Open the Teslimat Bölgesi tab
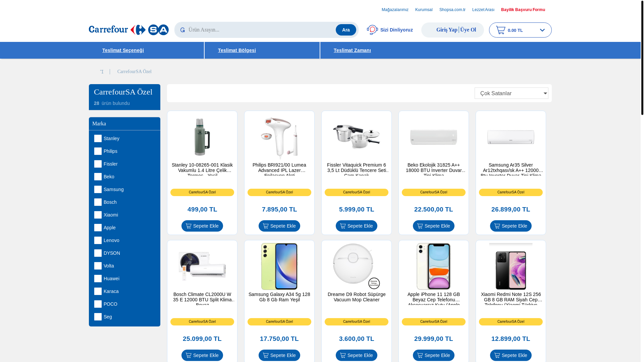Screen dimensions: 644x362 [x=237, y=50]
